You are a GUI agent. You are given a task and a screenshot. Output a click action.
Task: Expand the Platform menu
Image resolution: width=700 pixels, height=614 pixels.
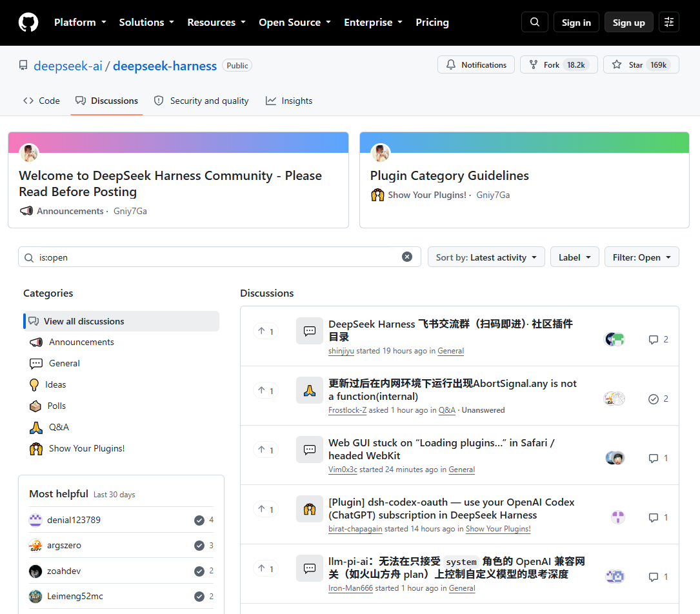[x=80, y=23]
